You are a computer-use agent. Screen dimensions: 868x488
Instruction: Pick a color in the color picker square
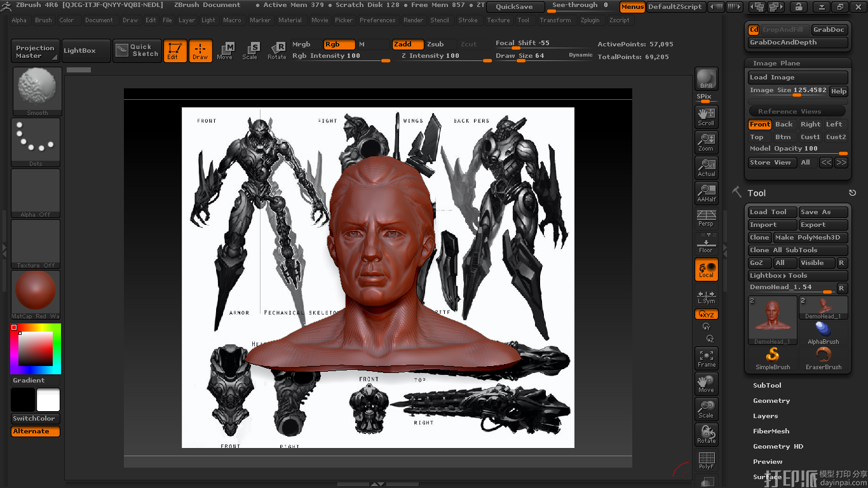[x=36, y=349]
